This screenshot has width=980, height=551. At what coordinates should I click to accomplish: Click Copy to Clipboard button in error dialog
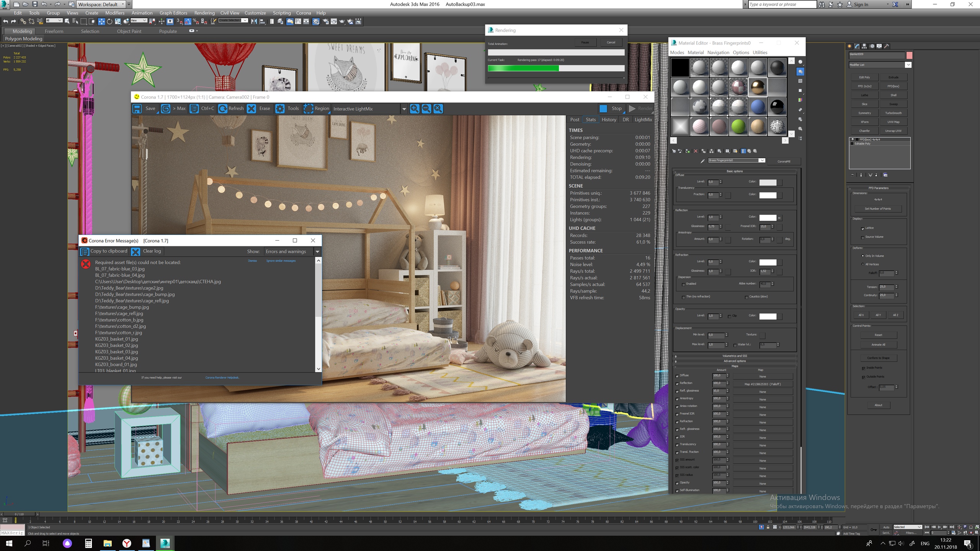pyautogui.click(x=105, y=250)
